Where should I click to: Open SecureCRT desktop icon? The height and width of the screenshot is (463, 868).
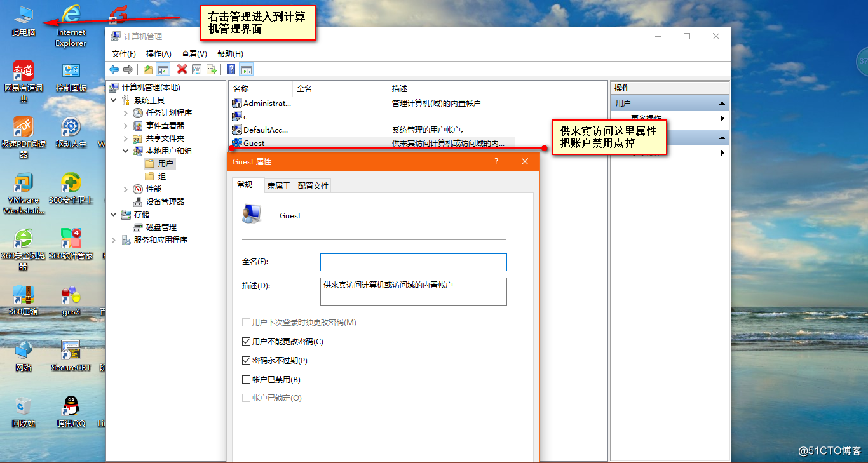pos(71,356)
